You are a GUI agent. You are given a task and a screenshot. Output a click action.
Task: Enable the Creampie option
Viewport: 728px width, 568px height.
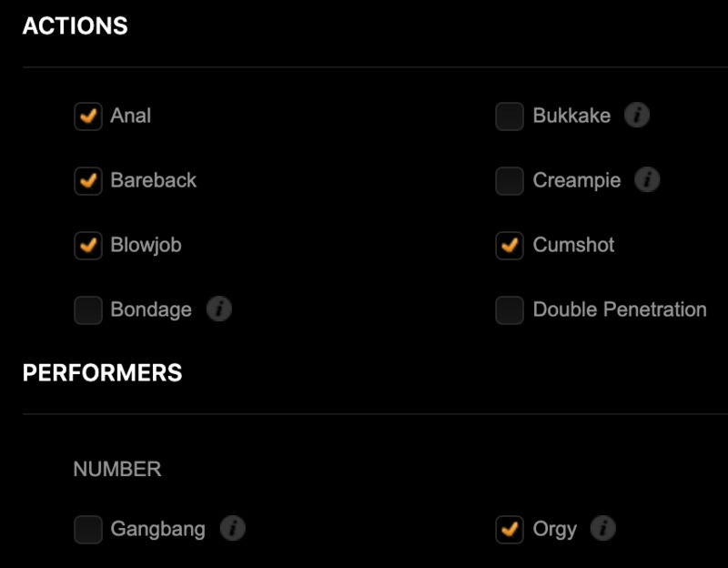[510, 180]
